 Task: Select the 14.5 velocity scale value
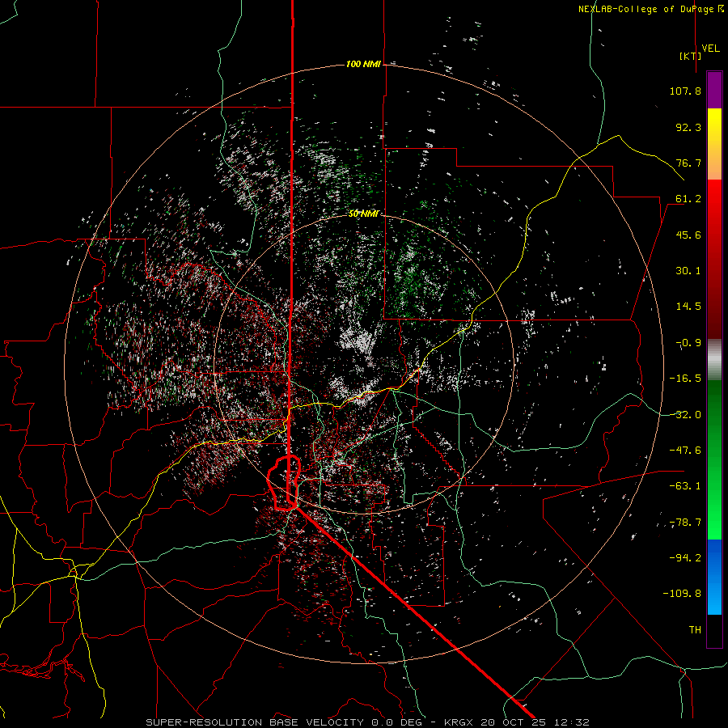[688, 307]
